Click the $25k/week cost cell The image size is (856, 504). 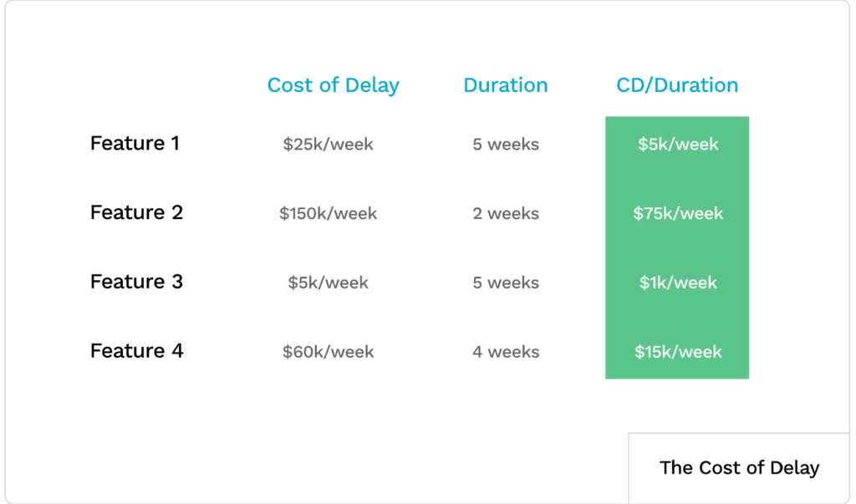pyautogui.click(x=328, y=145)
